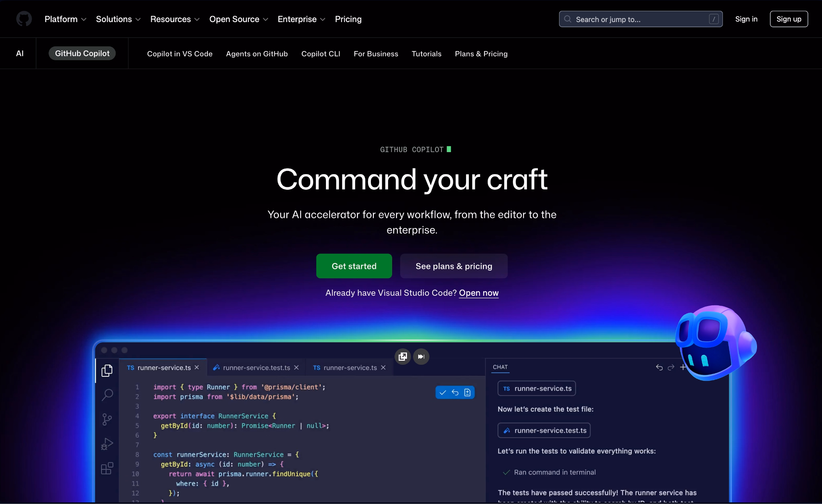Select the GitHub Copilot pill
This screenshot has width=822, height=504.
pos(82,53)
